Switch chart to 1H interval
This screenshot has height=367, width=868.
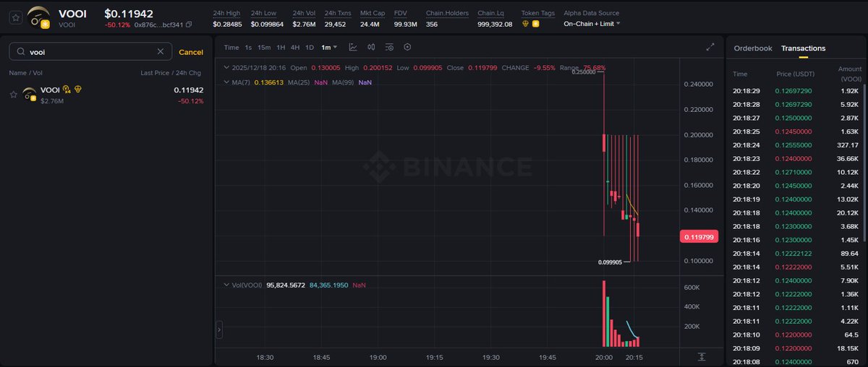(x=281, y=48)
